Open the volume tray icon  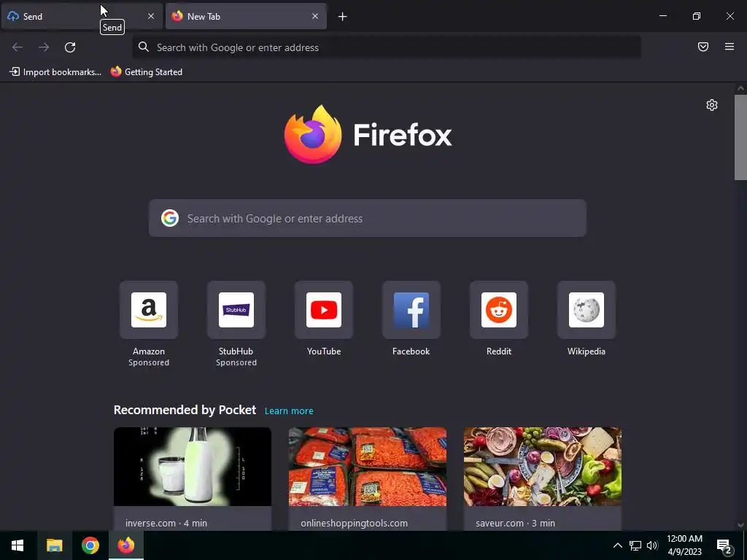(x=652, y=545)
